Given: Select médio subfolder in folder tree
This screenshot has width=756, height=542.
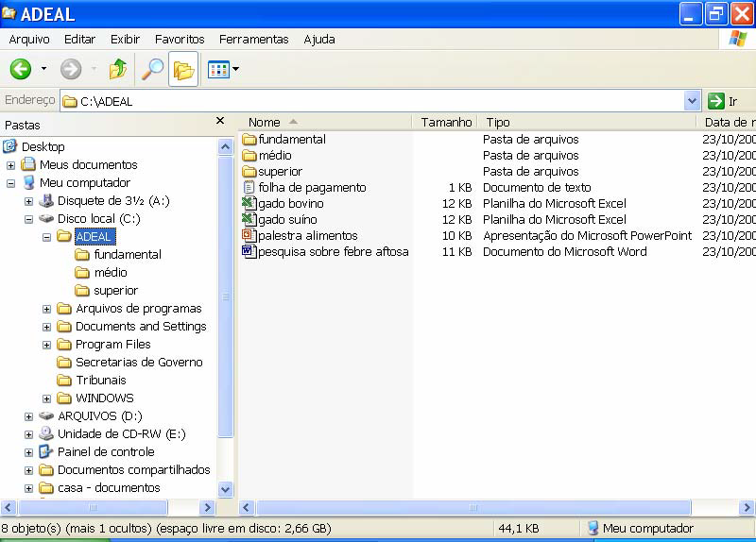Looking at the screenshot, I should (111, 273).
